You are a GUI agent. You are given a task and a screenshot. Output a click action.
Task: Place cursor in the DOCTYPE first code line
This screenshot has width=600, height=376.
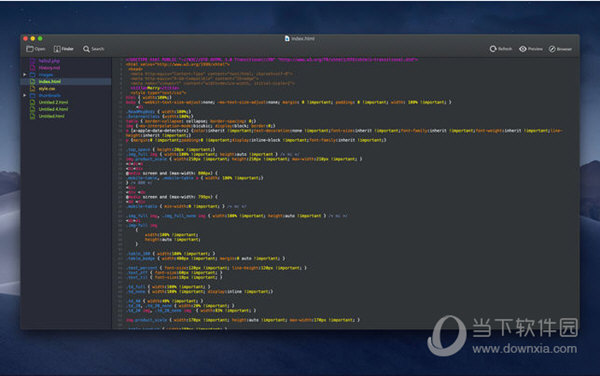click(x=272, y=60)
